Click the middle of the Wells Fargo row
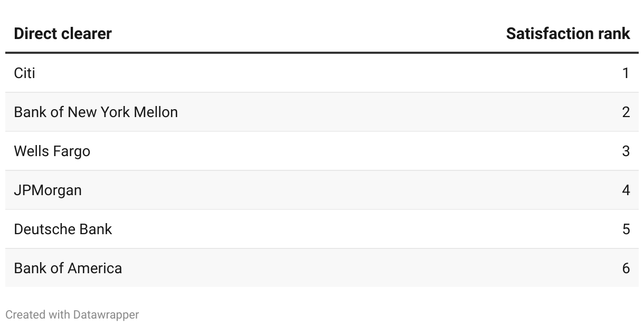644x327 pixels. [x=322, y=151]
